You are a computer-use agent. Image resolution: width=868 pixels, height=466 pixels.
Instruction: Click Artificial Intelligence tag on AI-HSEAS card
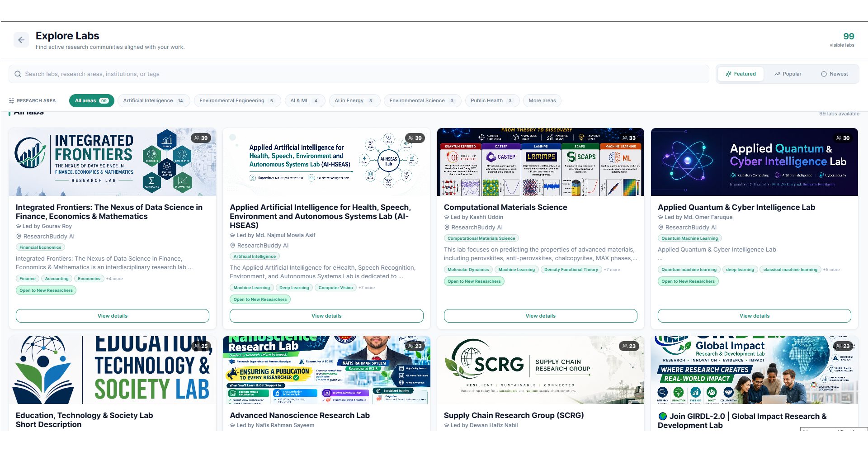(x=255, y=257)
